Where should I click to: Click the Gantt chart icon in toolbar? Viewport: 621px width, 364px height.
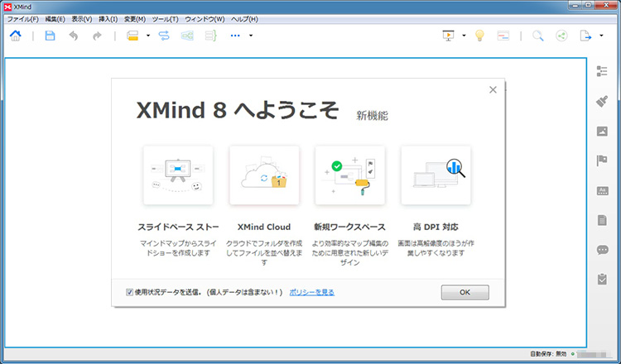503,36
